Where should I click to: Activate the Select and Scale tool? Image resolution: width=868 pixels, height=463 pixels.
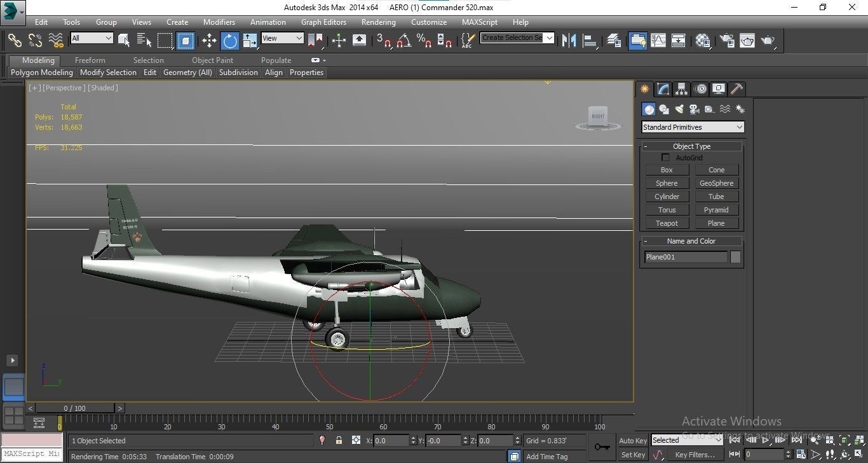pyautogui.click(x=250, y=41)
